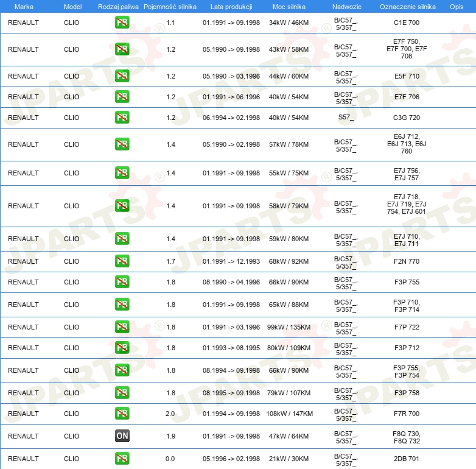Click petrol fuel icon in 59kW / 80KM row

pyautogui.click(x=122, y=238)
